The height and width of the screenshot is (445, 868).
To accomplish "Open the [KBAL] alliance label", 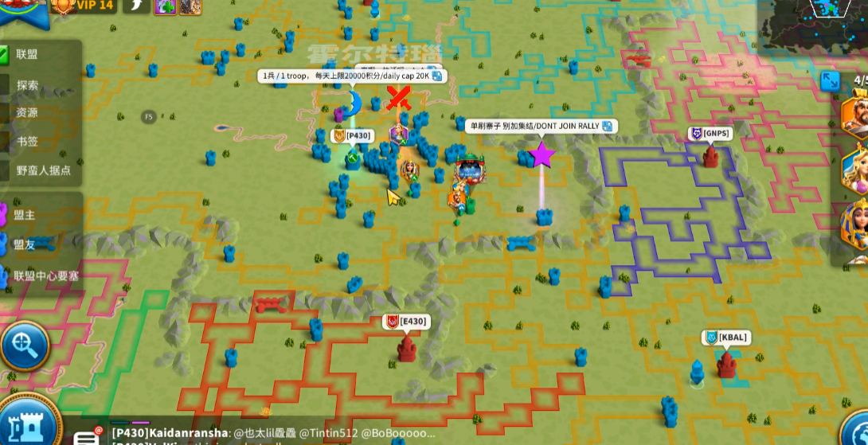I will (726, 338).
